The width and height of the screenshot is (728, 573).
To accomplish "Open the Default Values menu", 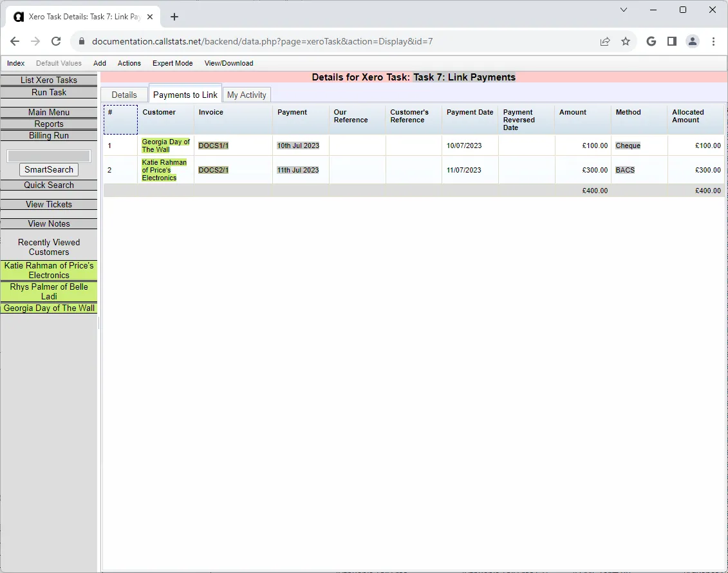I will point(59,63).
